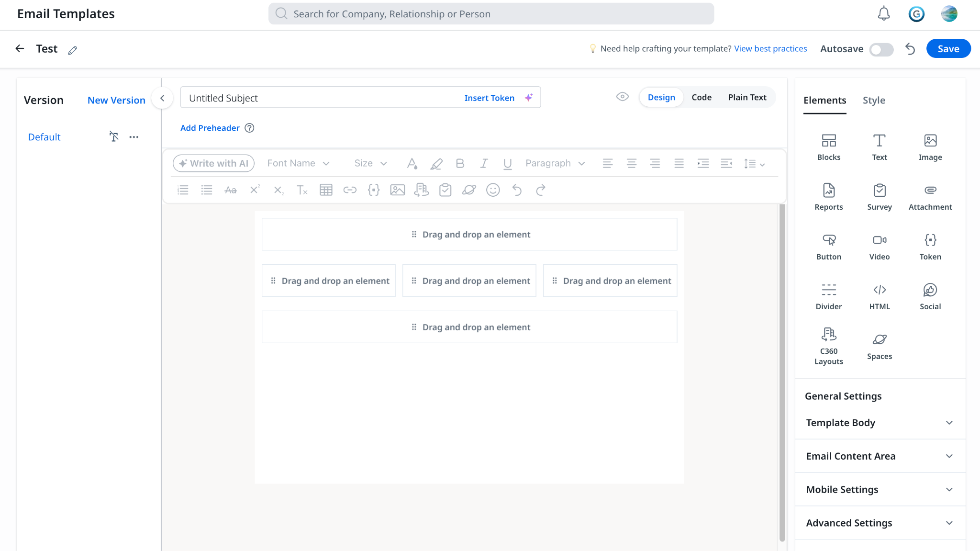Toggle bold formatting
Image resolution: width=980 pixels, height=551 pixels.
[x=460, y=164]
